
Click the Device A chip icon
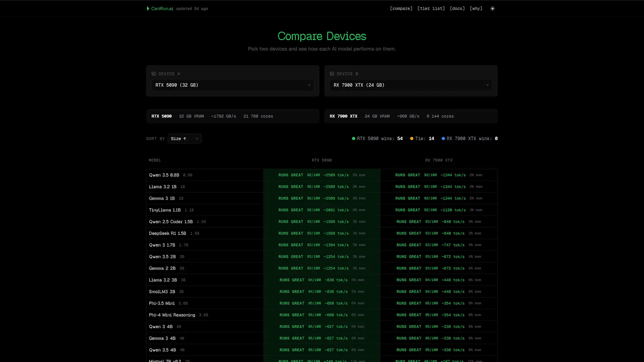pos(154,74)
